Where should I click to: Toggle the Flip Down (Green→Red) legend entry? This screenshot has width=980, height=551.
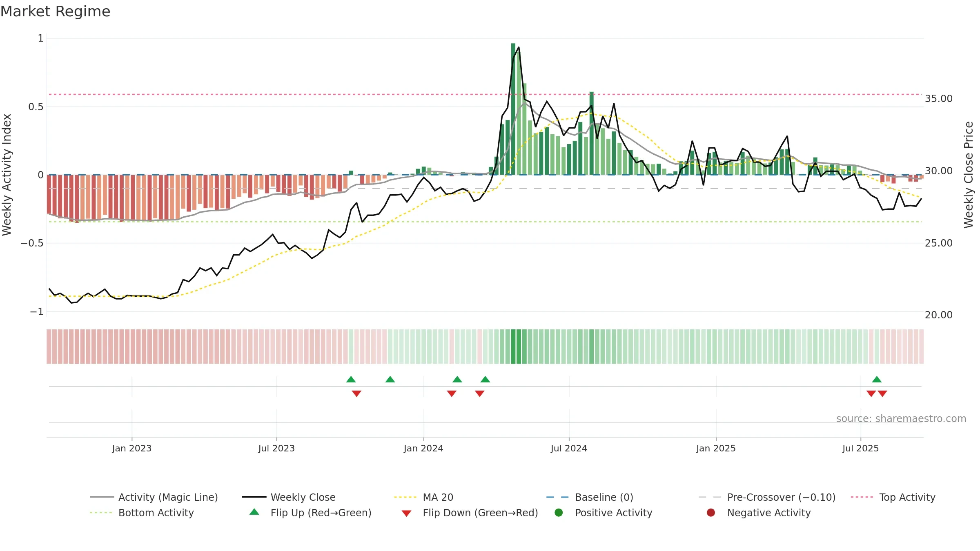(x=470, y=513)
